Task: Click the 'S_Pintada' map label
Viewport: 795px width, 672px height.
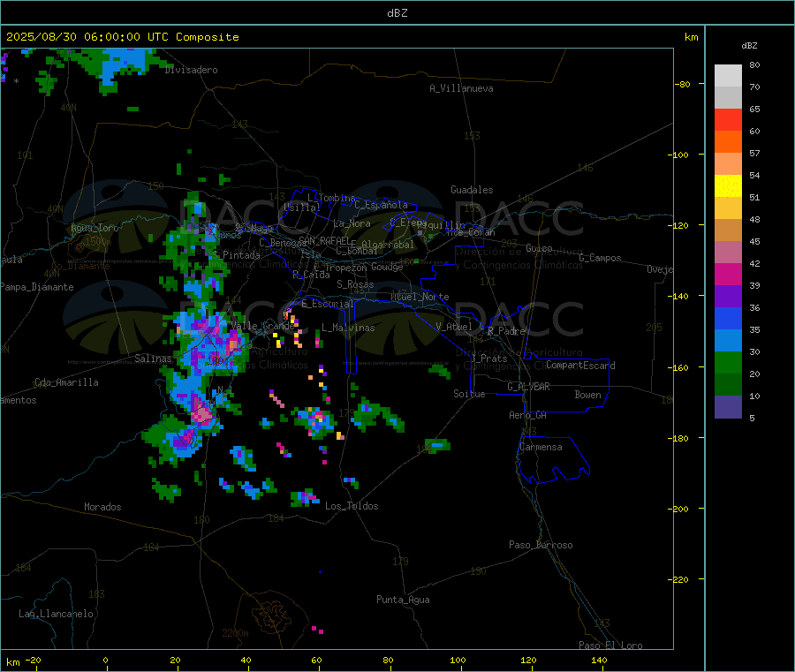Action: (x=236, y=255)
